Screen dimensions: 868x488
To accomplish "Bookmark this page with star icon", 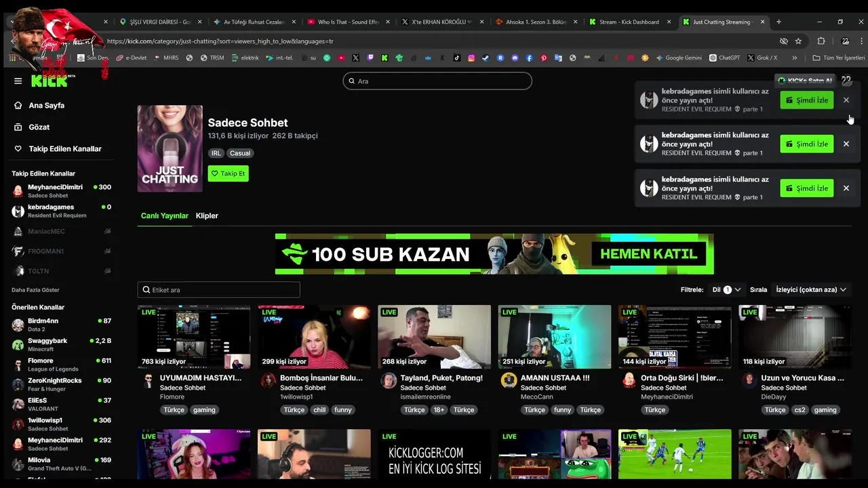I will [798, 41].
